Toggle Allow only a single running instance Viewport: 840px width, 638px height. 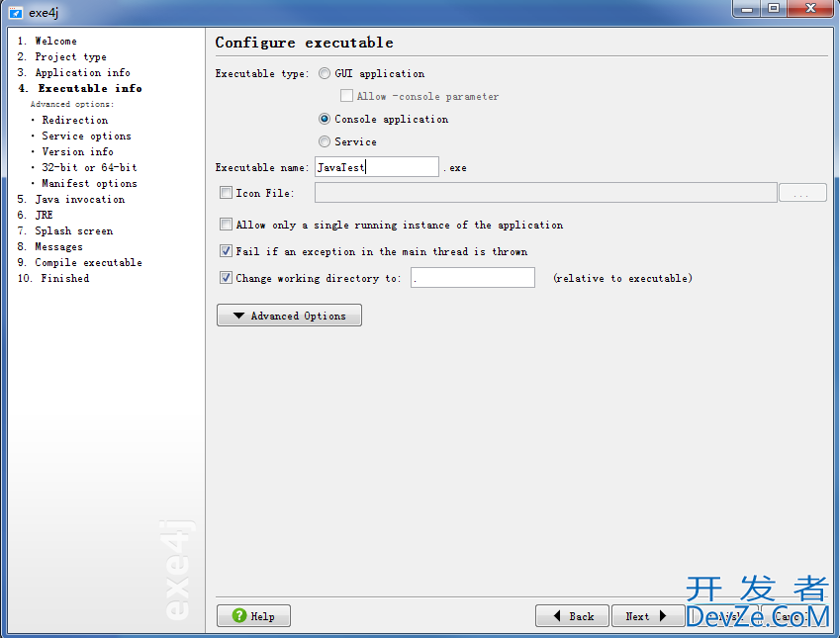tap(226, 225)
